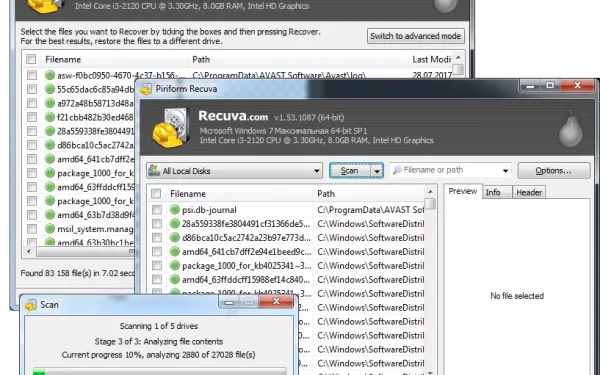This screenshot has height=375, width=600.
Task: Click green dot of a972a48b58713d48a in back window
Action: [50, 103]
